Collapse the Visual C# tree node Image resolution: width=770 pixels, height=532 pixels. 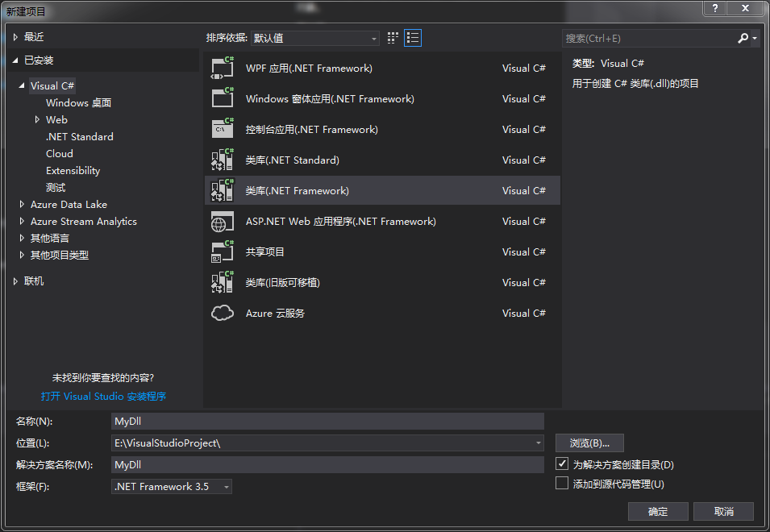tap(22, 85)
